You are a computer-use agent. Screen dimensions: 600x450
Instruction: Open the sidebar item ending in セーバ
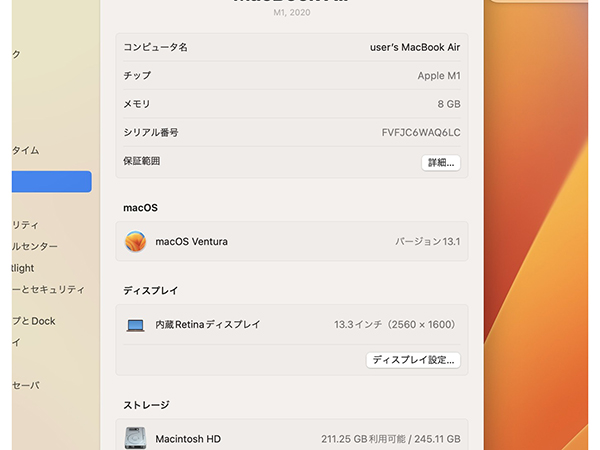[x=26, y=385]
